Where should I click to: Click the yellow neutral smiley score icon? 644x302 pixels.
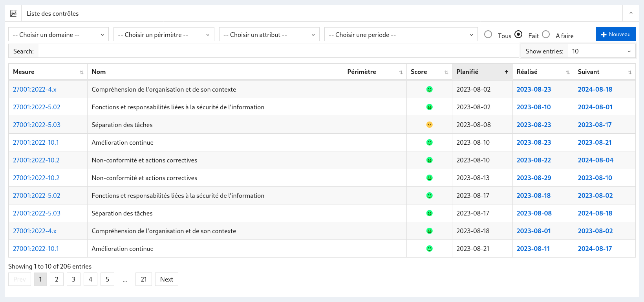(429, 125)
